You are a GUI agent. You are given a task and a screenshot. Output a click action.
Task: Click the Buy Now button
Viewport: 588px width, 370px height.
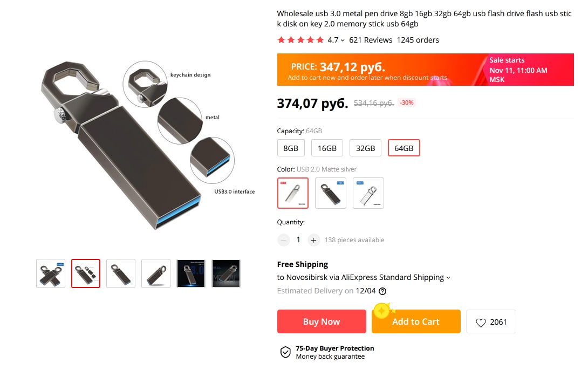[x=322, y=321]
